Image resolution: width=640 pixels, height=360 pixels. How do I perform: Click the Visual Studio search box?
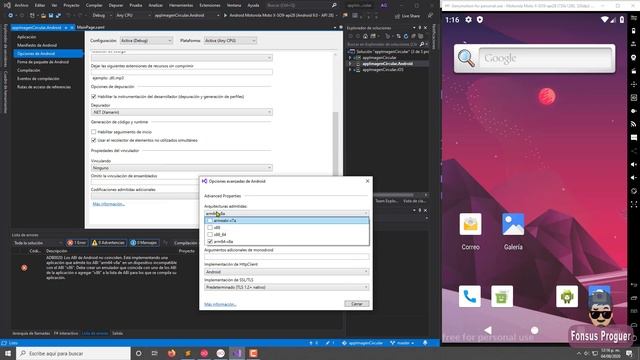[x=302, y=5]
